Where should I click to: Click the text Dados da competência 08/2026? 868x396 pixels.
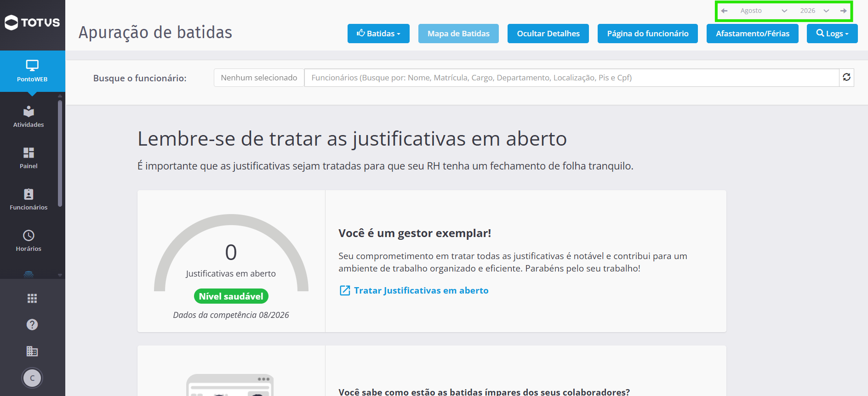click(231, 315)
